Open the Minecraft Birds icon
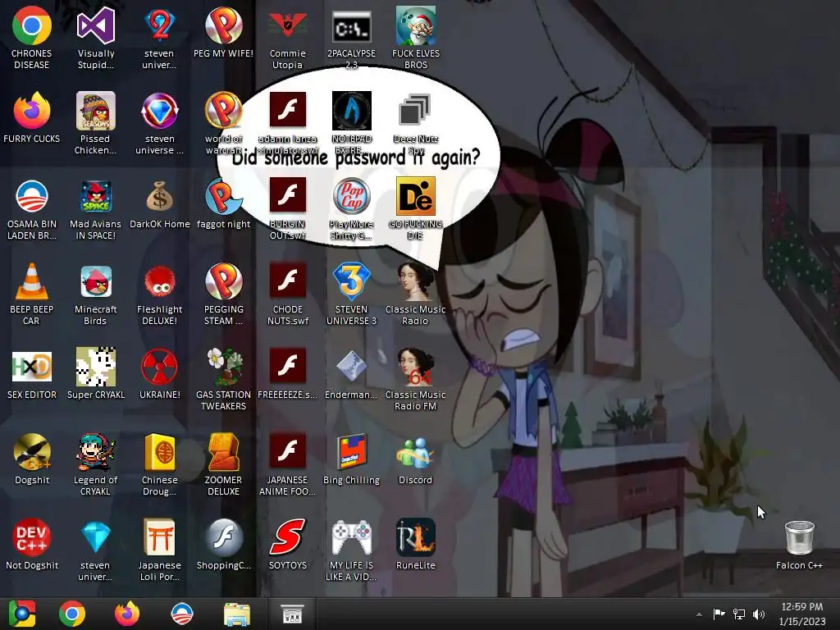This screenshot has height=630, width=840. pyautogui.click(x=95, y=294)
